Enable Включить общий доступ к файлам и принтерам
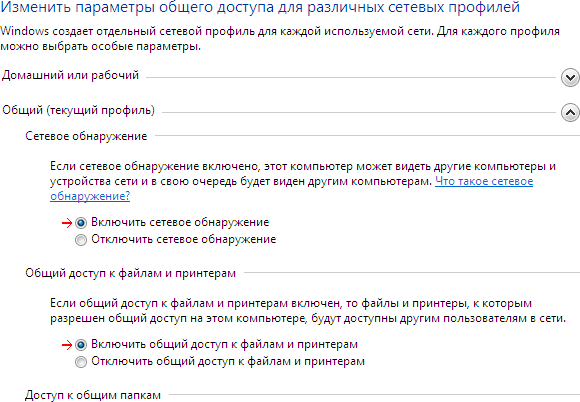Image resolution: width=580 pixels, height=402 pixels. [81, 345]
